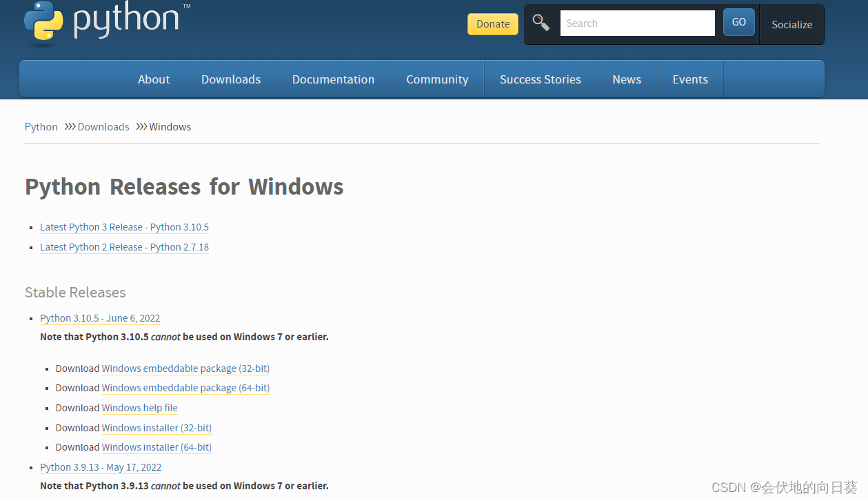Click the Windows breadcrumb text
Viewport: 868px width, 501px height.
click(170, 127)
